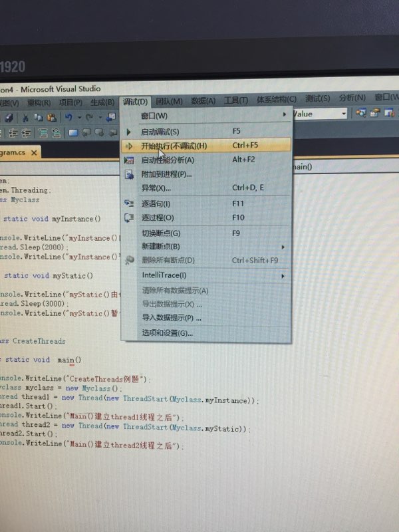Choose 切换断点(G) menu item
Viewport: 399px width, 532px height.
pos(206,233)
